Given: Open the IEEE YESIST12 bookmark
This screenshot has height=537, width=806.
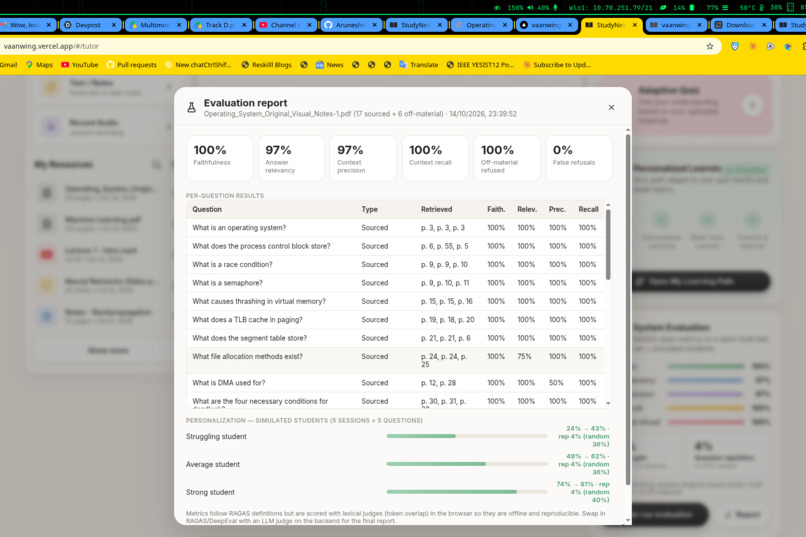Looking at the screenshot, I should click(x=480, y=65).
